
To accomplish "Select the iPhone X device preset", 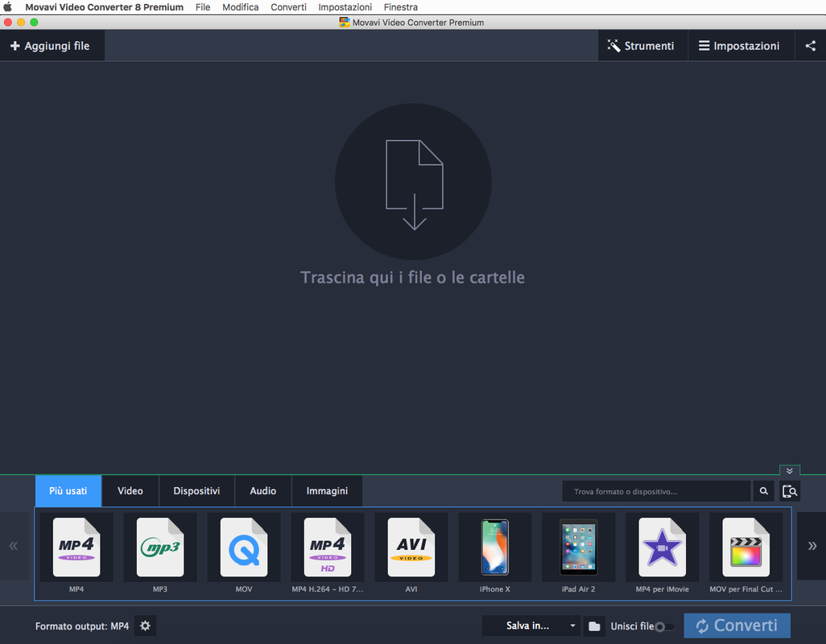I will click(x=494, y=555).
